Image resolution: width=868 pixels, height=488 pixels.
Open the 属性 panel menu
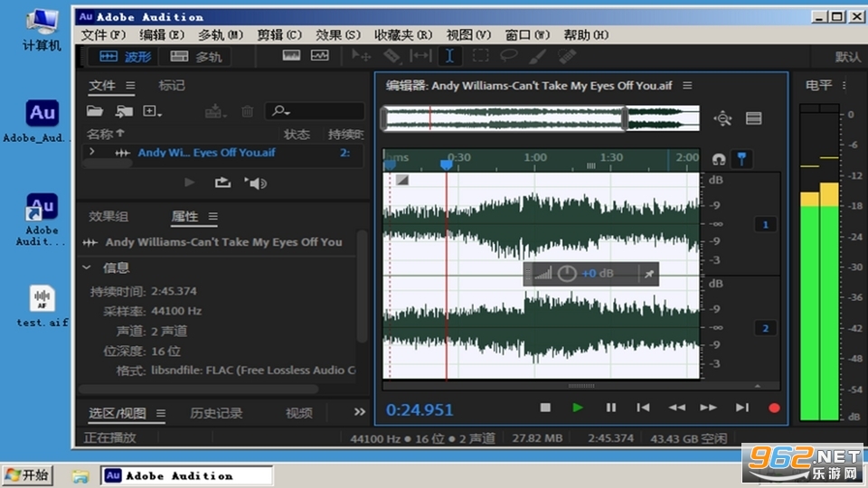(x=213, y=216)
